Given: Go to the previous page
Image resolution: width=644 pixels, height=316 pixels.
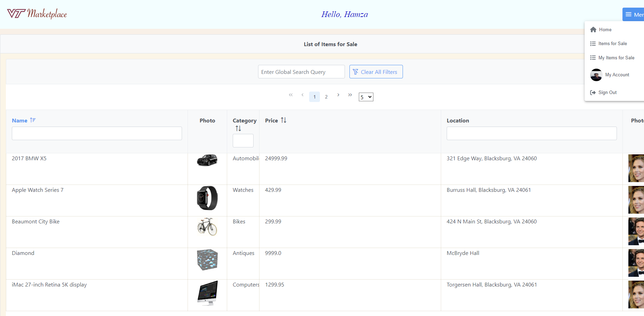Looking at the screenshot, I should [x=303, y=95].
